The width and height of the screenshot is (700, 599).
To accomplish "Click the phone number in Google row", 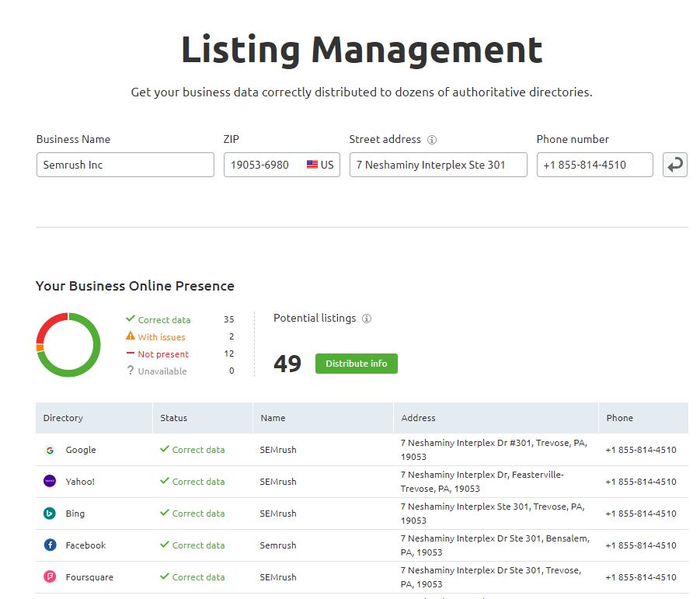I will pos(641,450).
